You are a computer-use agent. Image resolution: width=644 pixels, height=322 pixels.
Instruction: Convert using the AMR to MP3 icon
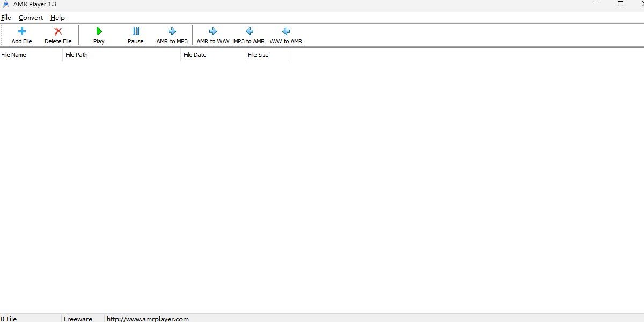[172, 32]
